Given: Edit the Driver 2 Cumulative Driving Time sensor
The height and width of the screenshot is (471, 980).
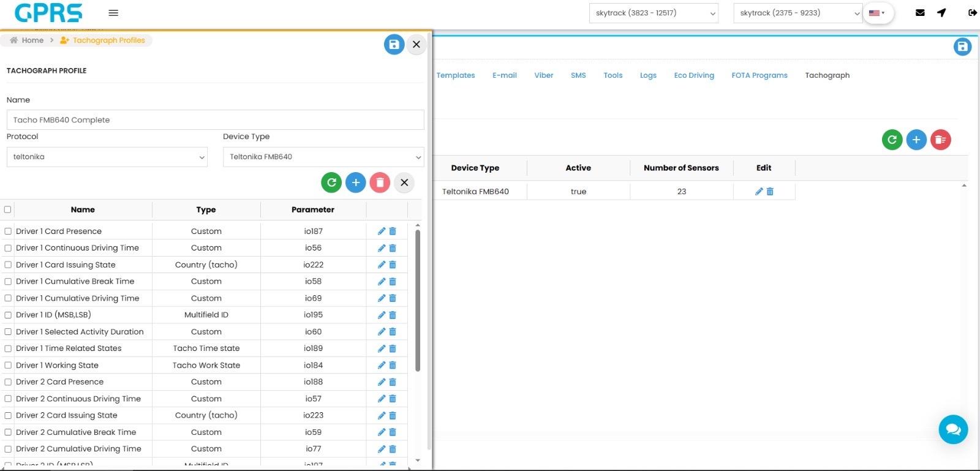Looking at the screenshot, I should click(x=382, y=449).
